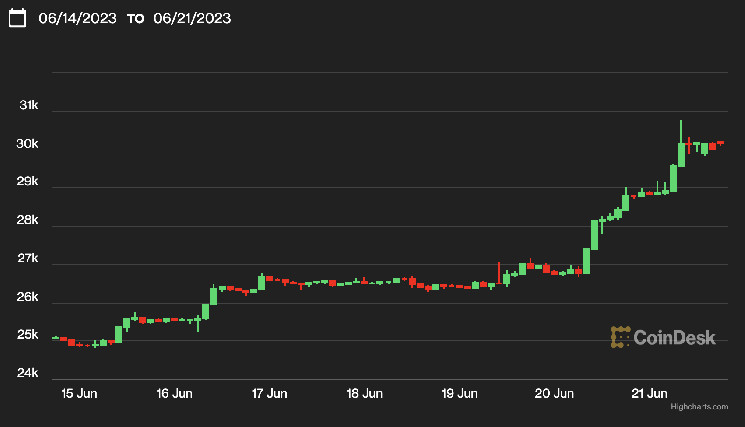Image resolution: width=745 pixels, height=427 pixels.
Task: Open the calendar date picker icon
Action: point(17,19)
